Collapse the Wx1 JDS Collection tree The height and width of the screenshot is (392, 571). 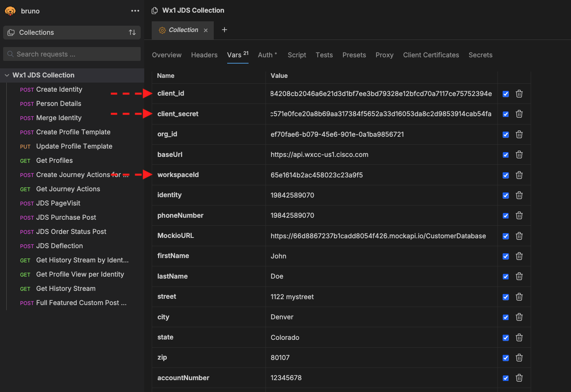(7, 75)
